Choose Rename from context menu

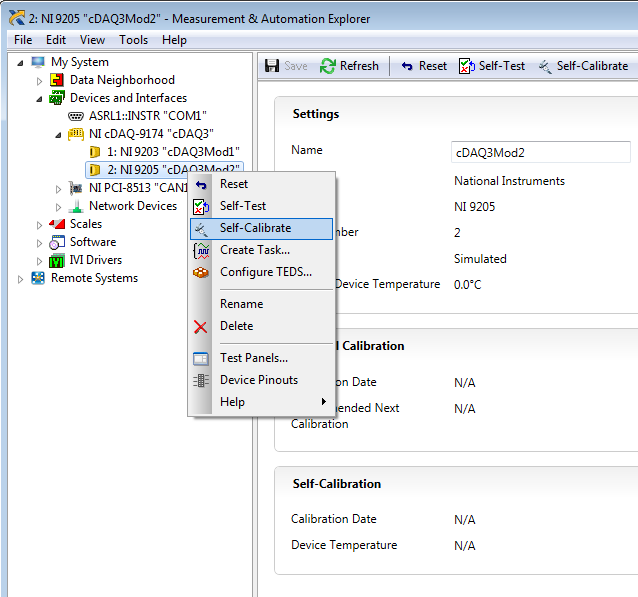[x=261, y=304]
